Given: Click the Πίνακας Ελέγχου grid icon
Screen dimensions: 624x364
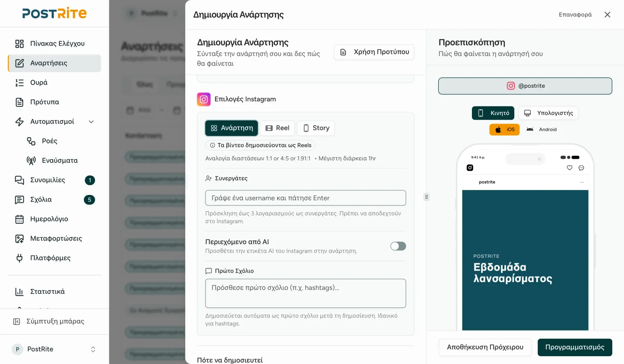Looking at the screenshot, I should pos(19,44).
